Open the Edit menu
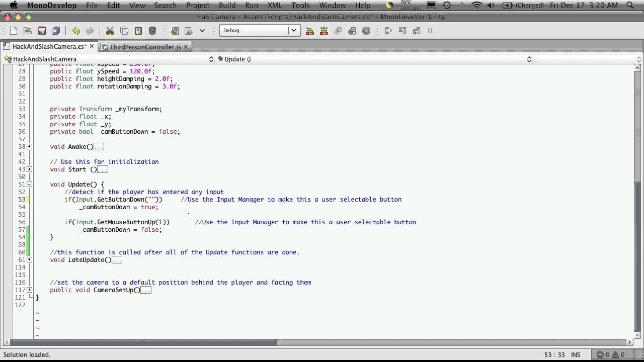This screenshot has height=362, width=644. point(113,6)
